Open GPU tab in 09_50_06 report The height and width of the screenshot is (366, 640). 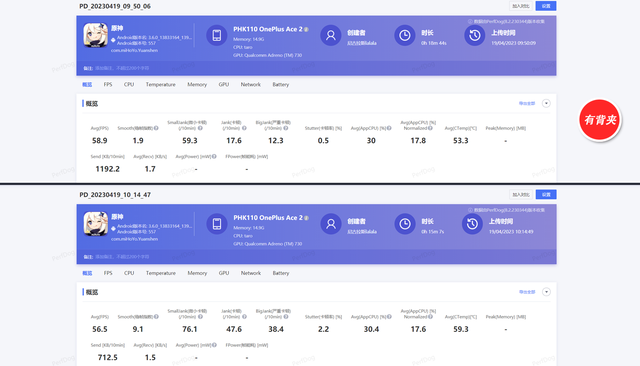click(224, 84)
